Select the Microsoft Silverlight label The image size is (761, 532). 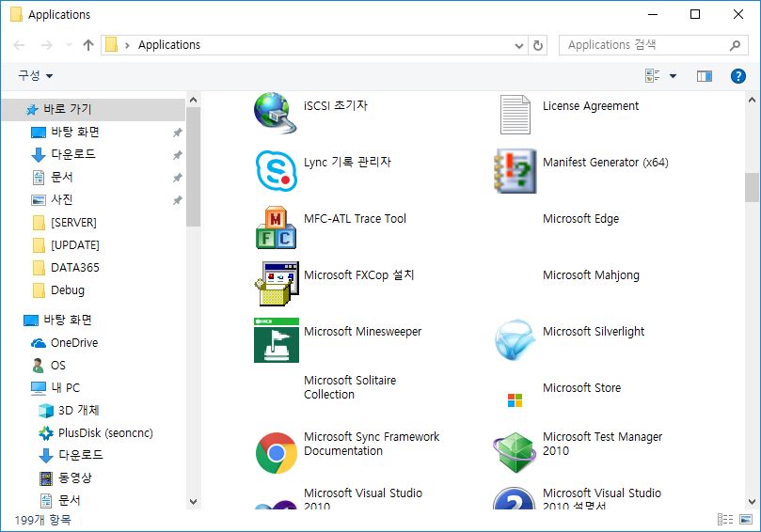pos(594,331)
